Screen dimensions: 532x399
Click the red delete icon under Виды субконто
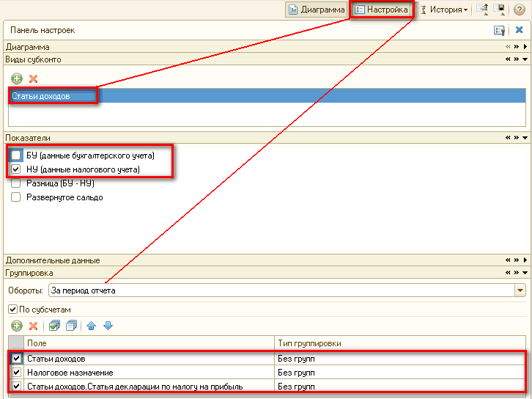pyautogui.click(x=33, y=78)
